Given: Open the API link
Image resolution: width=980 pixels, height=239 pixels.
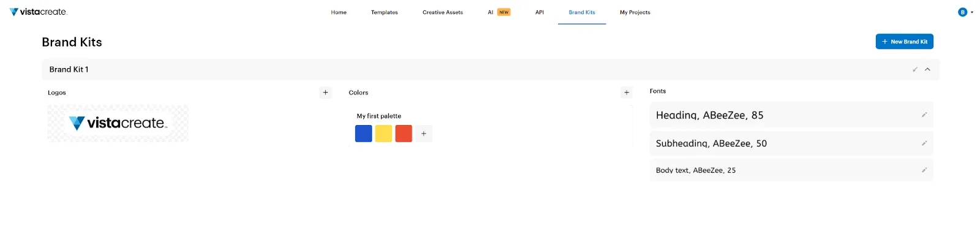Looking at the screenshot, I should pyautogui.click(x=540, y=12).
